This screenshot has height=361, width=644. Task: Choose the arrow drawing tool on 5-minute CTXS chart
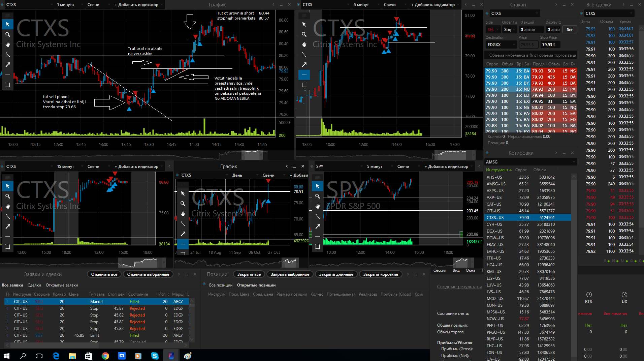304,65
